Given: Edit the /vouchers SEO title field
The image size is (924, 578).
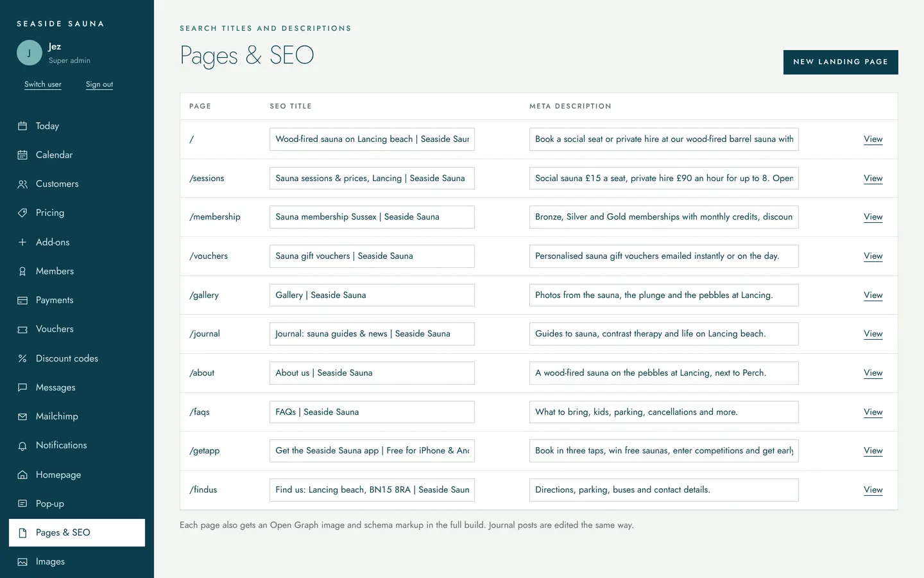Looking at the screenshot, I should 372,256.
